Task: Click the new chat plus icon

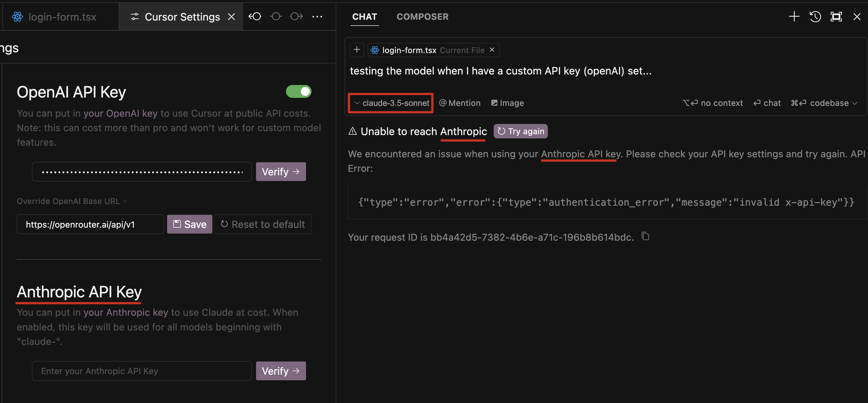Action: click(x=794, y=16)
